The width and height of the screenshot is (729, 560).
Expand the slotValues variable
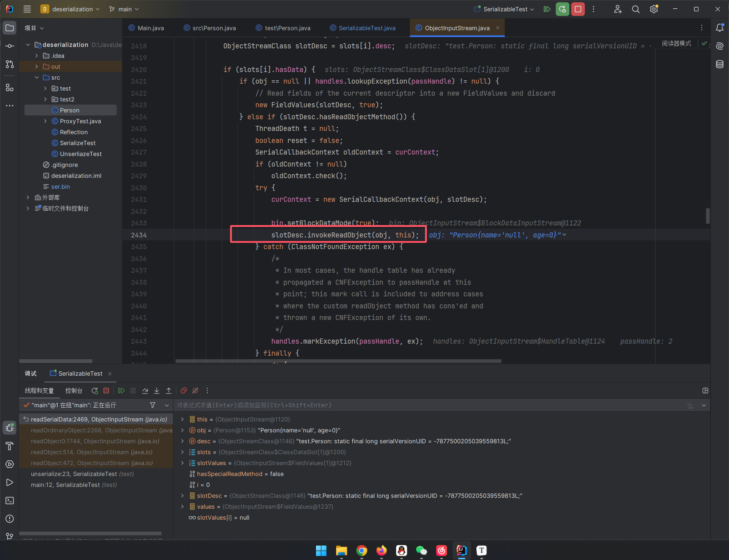tap(182, 463)
